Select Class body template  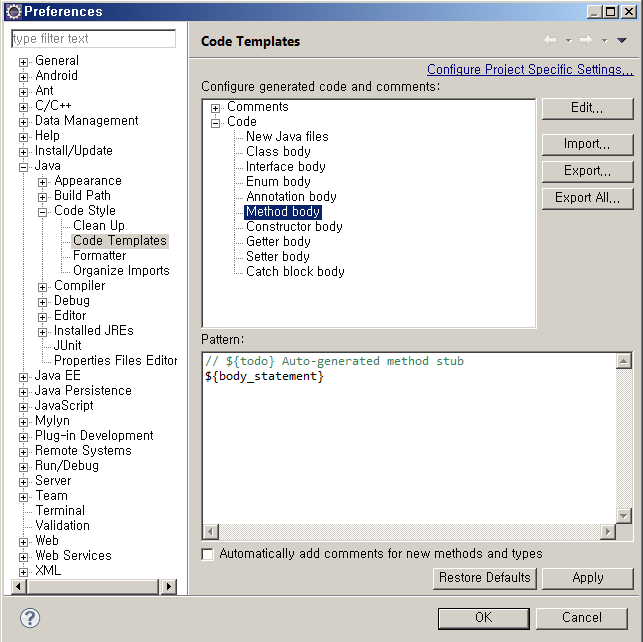click(x=278, y=152)
